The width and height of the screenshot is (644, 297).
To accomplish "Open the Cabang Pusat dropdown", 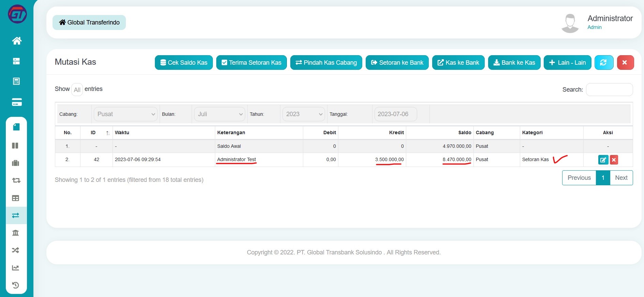I will (126, 114).
